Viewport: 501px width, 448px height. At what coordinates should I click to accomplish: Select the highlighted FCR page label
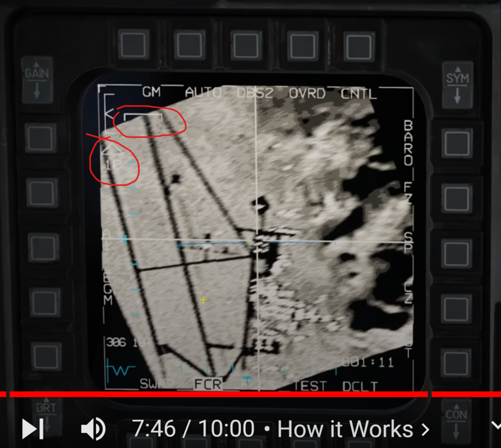pos(208,385)
